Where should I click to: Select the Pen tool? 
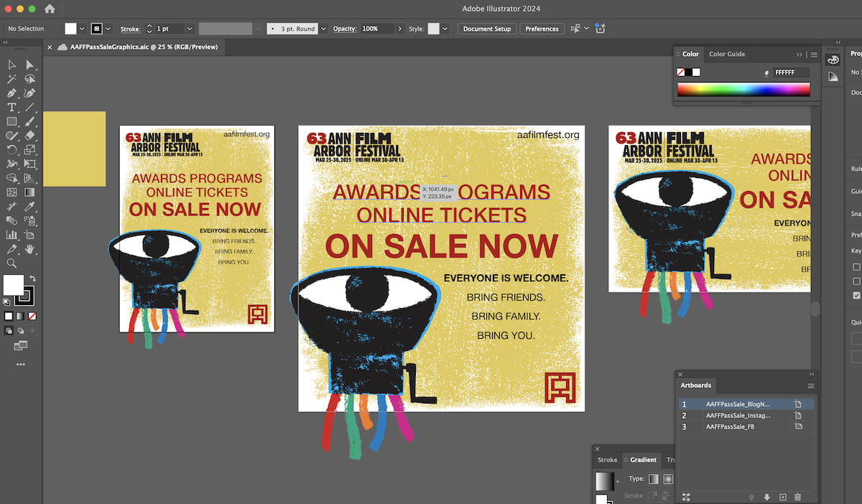[12, 93]
